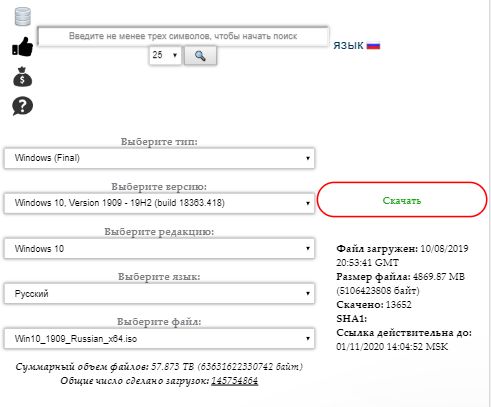Click the total downloads number 145754864
Image resolution: width=491 pixels, height=407 pixels.
pos(235,381)
